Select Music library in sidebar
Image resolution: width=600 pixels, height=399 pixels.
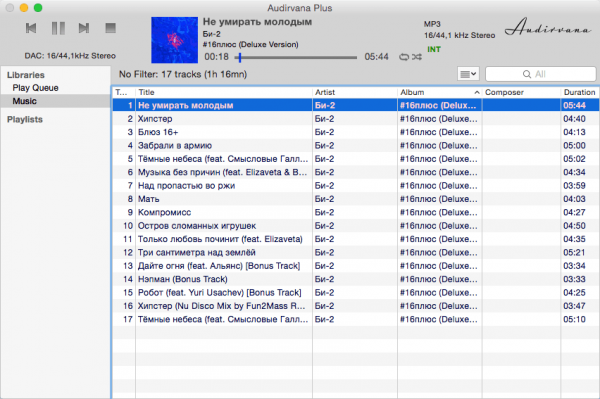tap(24, 101)
